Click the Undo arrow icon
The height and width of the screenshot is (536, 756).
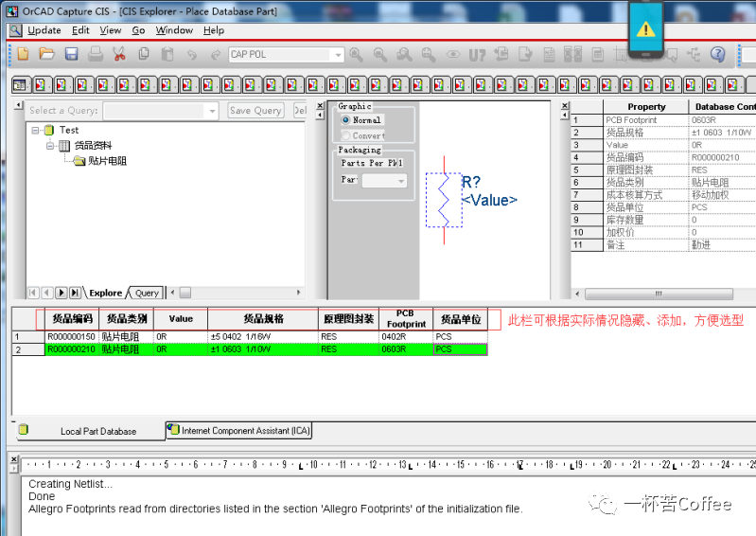[191, 55]
